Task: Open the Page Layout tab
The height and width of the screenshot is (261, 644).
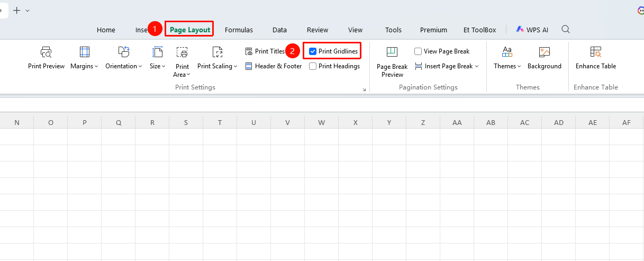Action: (190, 30)
